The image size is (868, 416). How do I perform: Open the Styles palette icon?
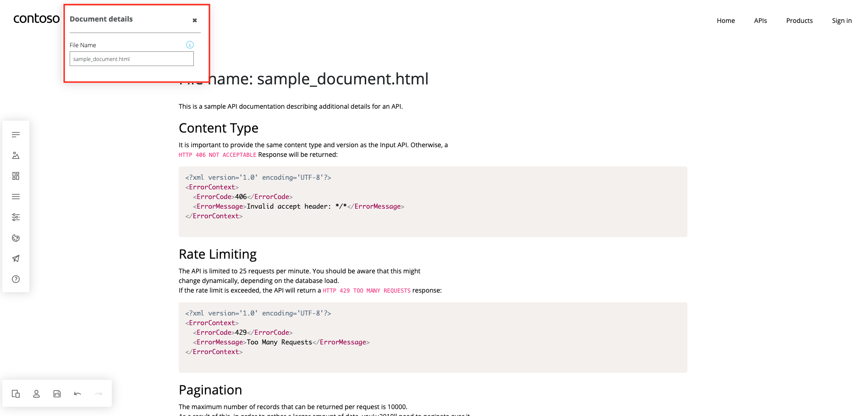[16, 238]
